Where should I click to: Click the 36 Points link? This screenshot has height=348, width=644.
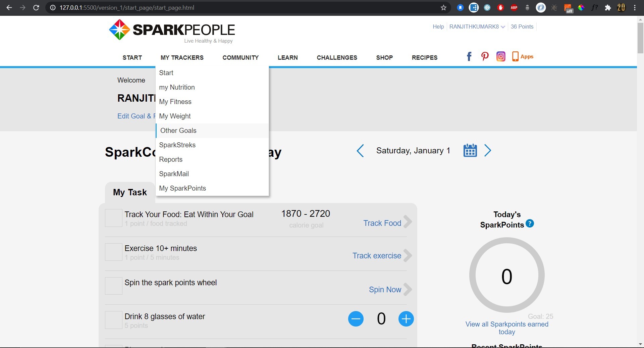pyautogui.click(x=522, y=27)
